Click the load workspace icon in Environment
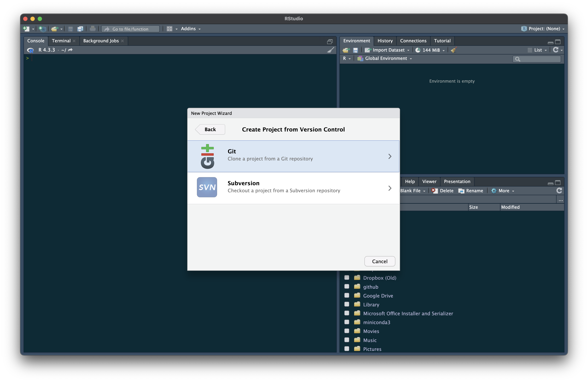The width and height of the screenshot is (588, 382). click(346, 50)
